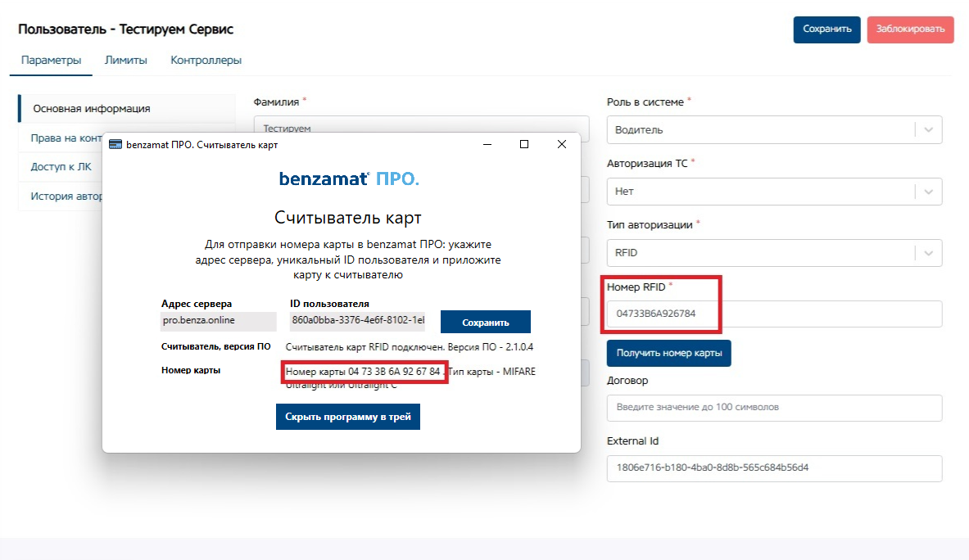Focus the Адрес сервера field pro.benza.online
Viewport: 969px width, 560px height.
click(218, 320)
